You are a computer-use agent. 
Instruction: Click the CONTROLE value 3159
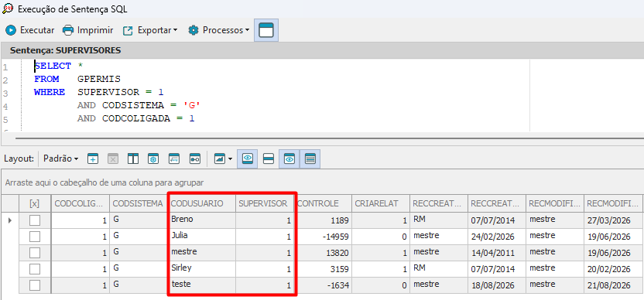point(323,269)
